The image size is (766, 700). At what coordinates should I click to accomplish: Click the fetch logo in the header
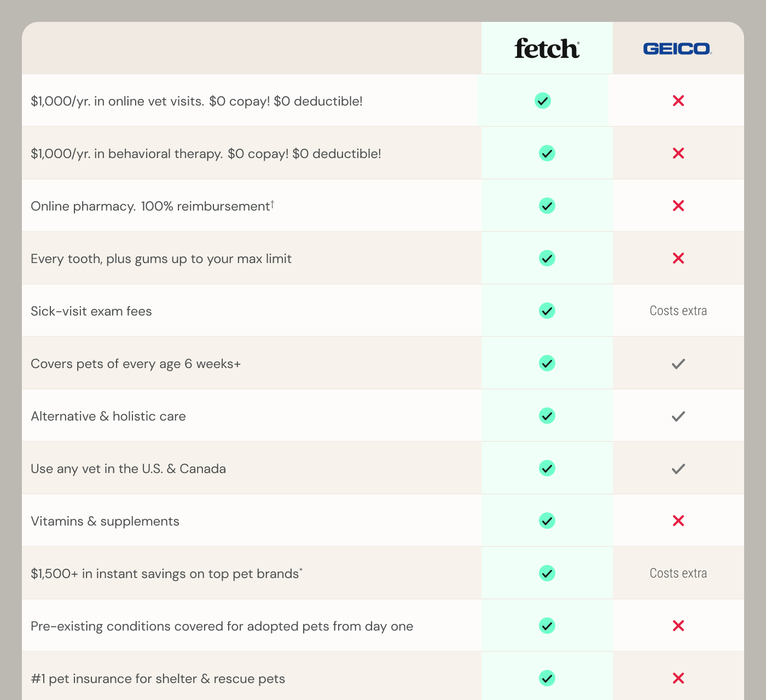click(547, 48)
